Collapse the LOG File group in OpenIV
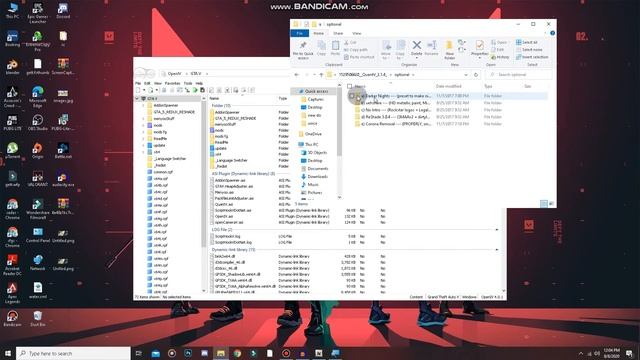 (x=497, y=230)
